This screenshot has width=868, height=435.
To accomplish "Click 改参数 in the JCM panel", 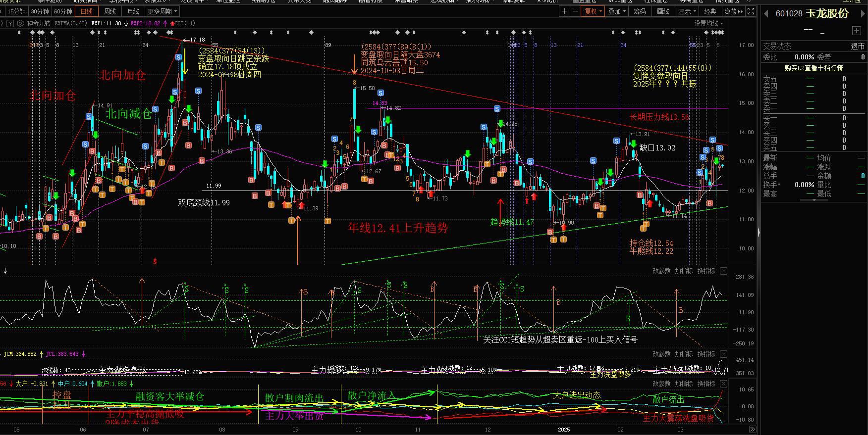I will tap(661, 354).
